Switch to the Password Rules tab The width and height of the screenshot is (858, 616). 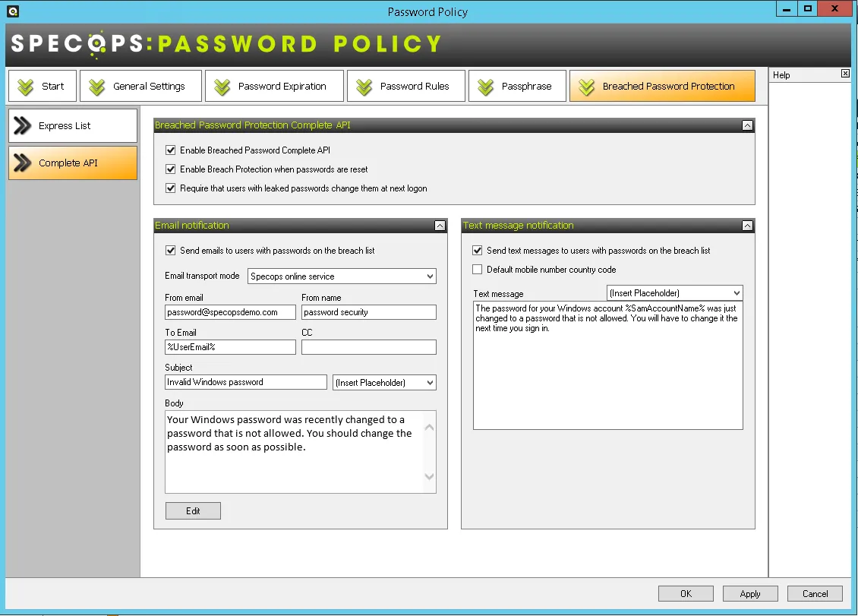tap(406, 86)
